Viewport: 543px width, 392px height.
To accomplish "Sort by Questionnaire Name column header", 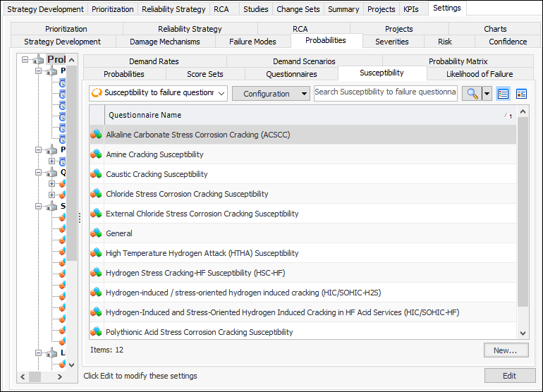I will [x=144, y=115].
